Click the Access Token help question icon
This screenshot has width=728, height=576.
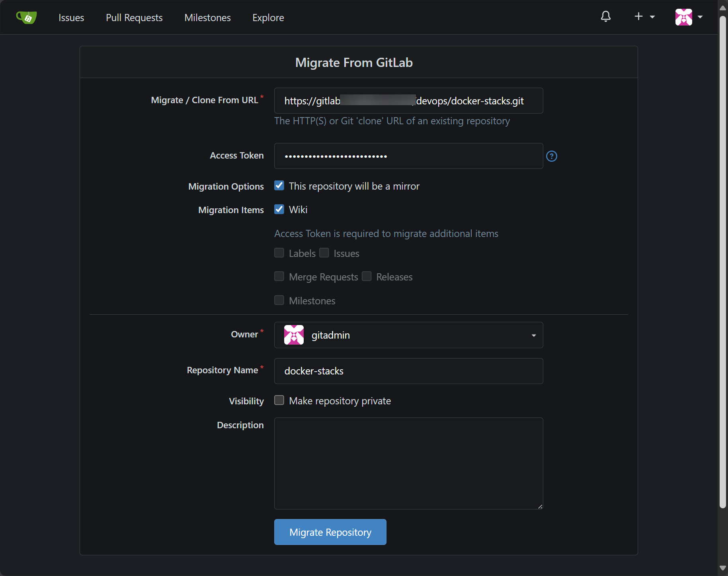551,156
